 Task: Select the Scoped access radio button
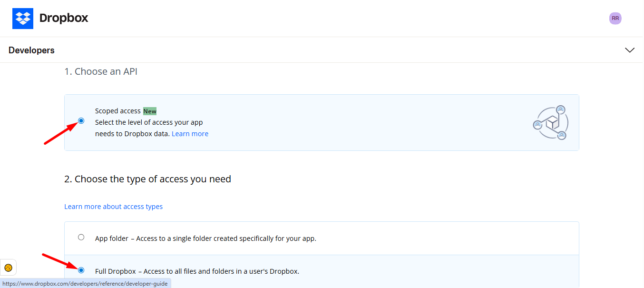(x=81, y=121)
